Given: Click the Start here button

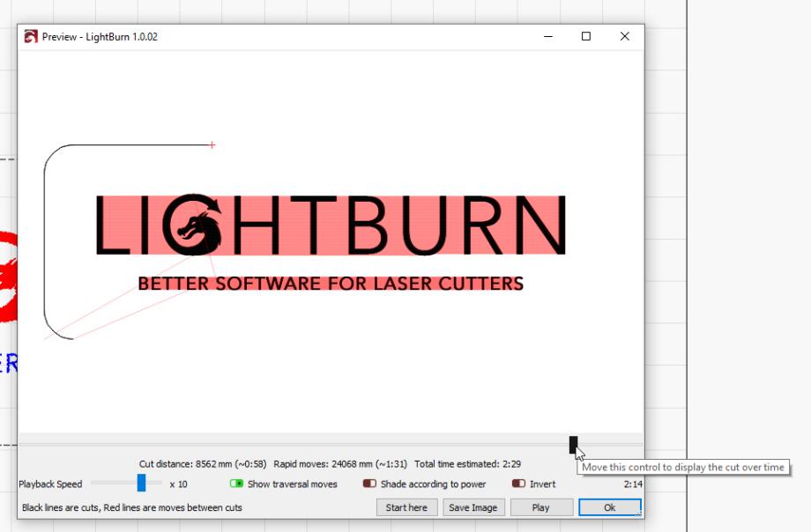Looking at the screenshot, I should 406,507.
